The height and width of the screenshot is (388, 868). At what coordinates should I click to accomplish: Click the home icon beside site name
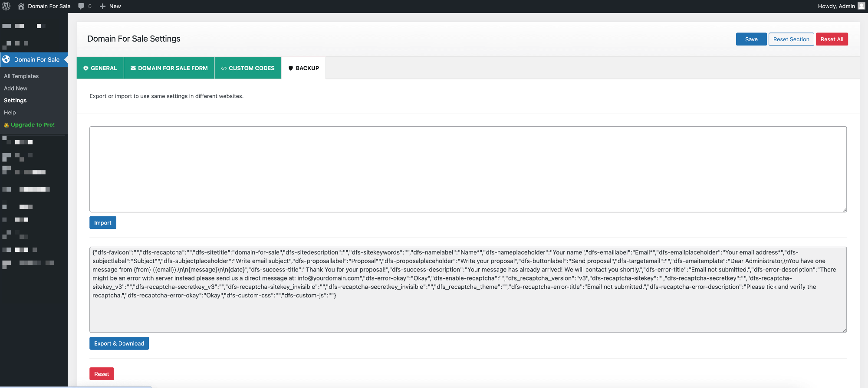[x=21, y=6]
